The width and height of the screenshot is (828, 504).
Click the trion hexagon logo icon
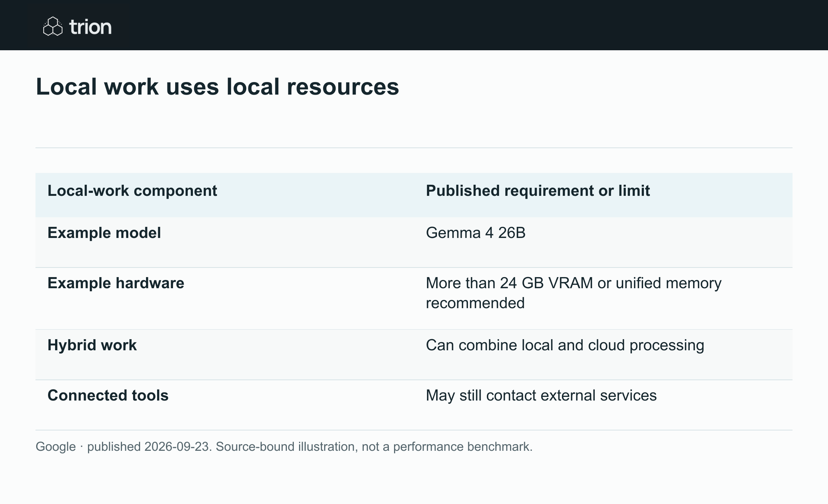(x=53, y=26)
